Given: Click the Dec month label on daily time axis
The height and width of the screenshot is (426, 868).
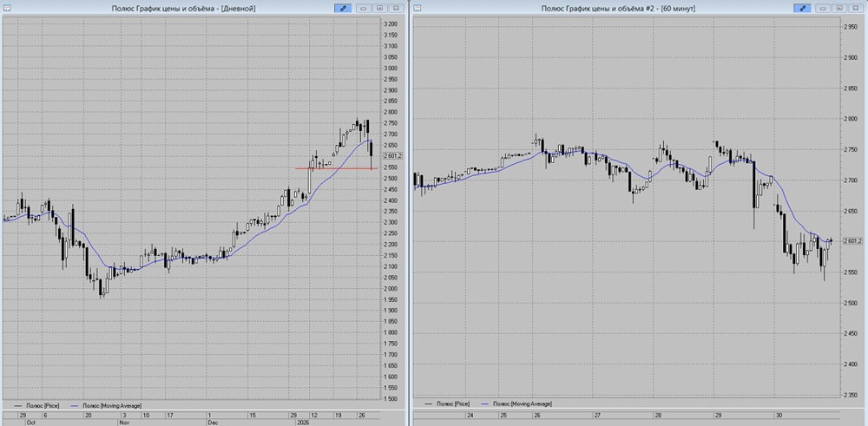Looking at the screenshot, I should point(211,423).
